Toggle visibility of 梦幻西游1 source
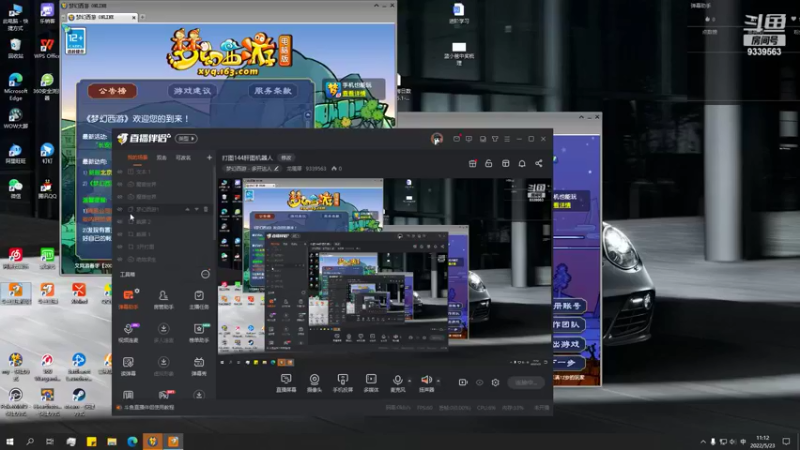 [x=120, y=209]
